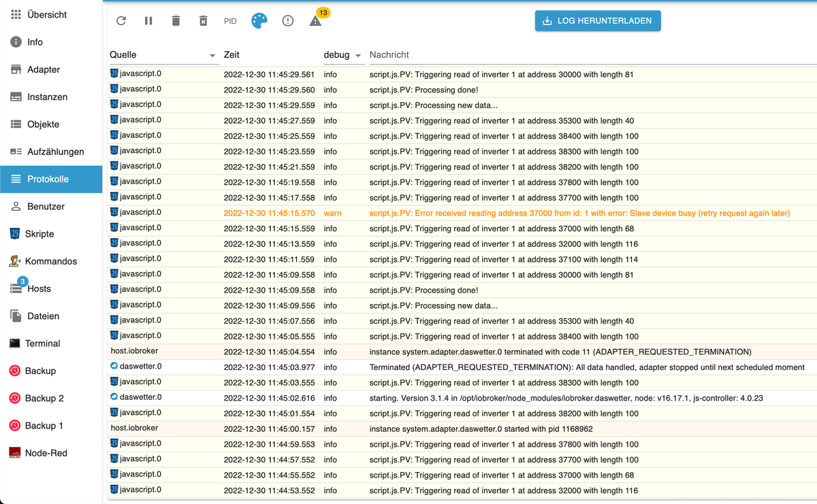Image resolution: width=817 pixels, height=504 pixels.
Task: Click timestamp 2022-12-30 11:44:53.552
Action: click(270, 490)
